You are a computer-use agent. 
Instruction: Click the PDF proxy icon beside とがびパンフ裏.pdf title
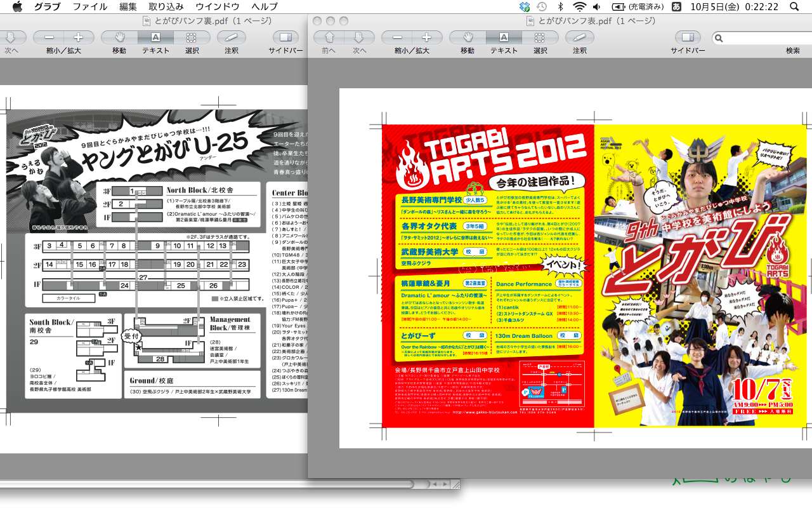(147, 21)
